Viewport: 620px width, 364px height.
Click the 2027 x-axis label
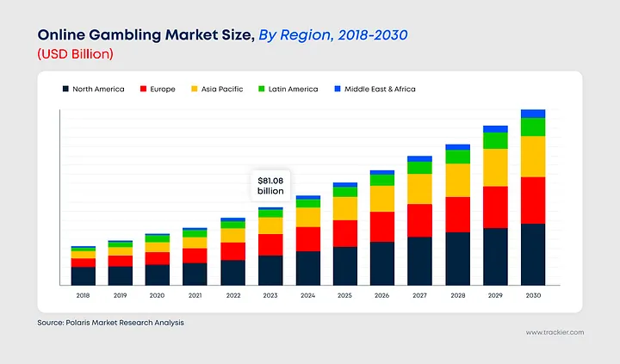(419, 295)
